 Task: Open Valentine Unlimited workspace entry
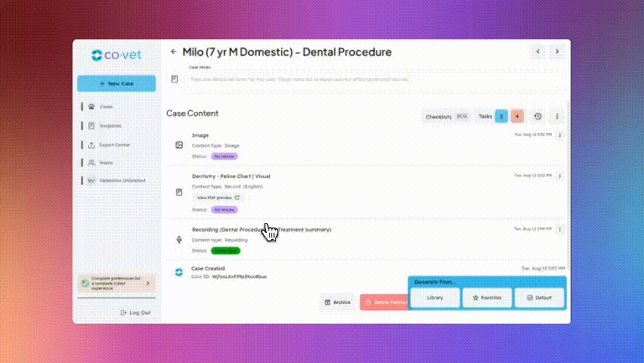point(122,181)
